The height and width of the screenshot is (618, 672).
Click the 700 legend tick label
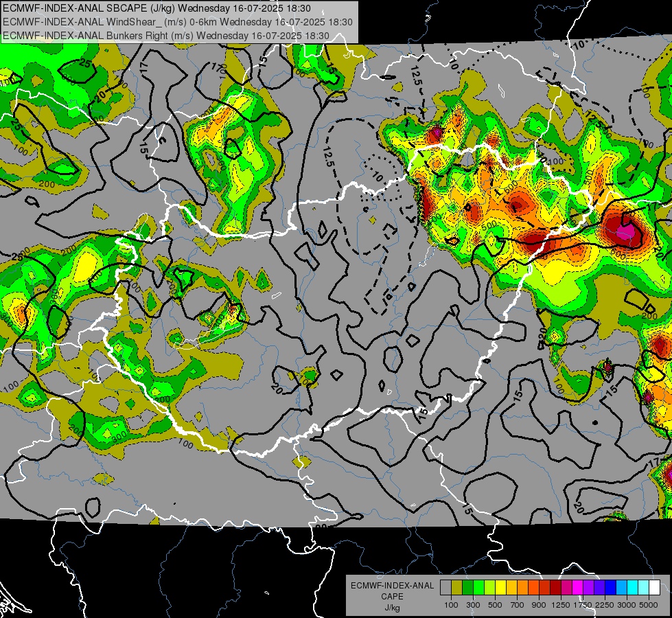pyautogui.click(x=518, y=605)
